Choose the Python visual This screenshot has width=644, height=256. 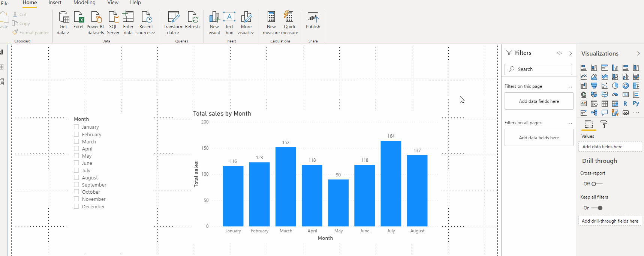tap(636, 104)
